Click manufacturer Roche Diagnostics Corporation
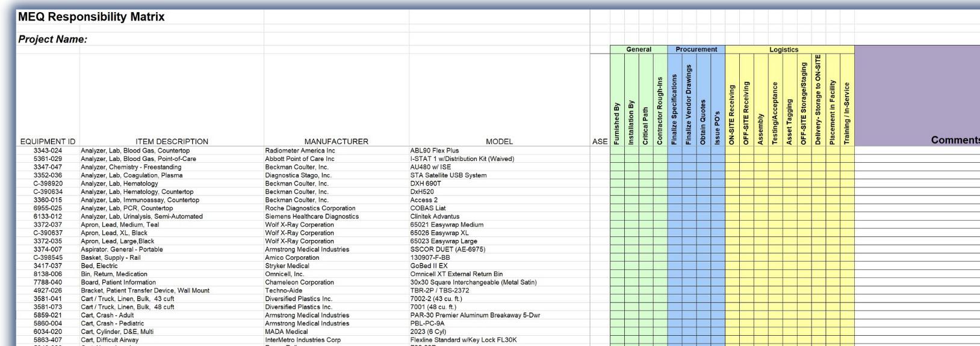Viewport: 980px width, 346px height. coord(310,209)
